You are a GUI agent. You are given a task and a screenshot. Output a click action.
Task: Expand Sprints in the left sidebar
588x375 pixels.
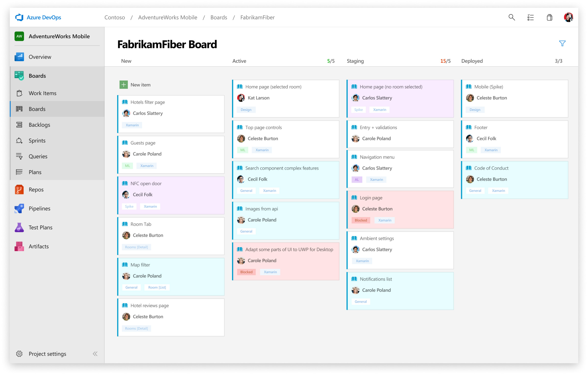click(37, 140)
